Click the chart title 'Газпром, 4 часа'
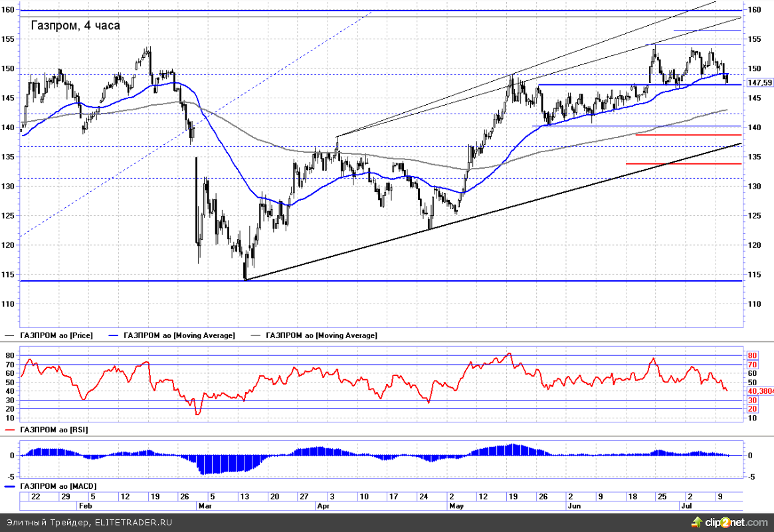This screenshot has width=774, height=532. click(75, 25)
